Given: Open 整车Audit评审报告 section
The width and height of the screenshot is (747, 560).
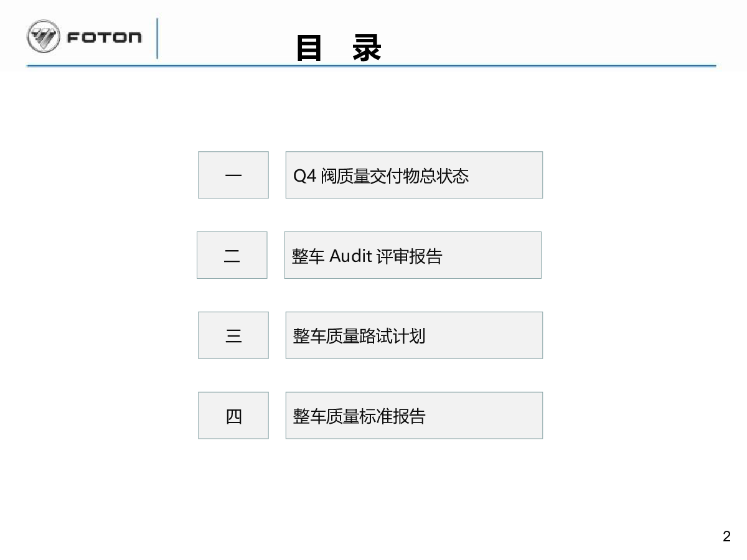Looking at the screenshot, I should [413, 255].
